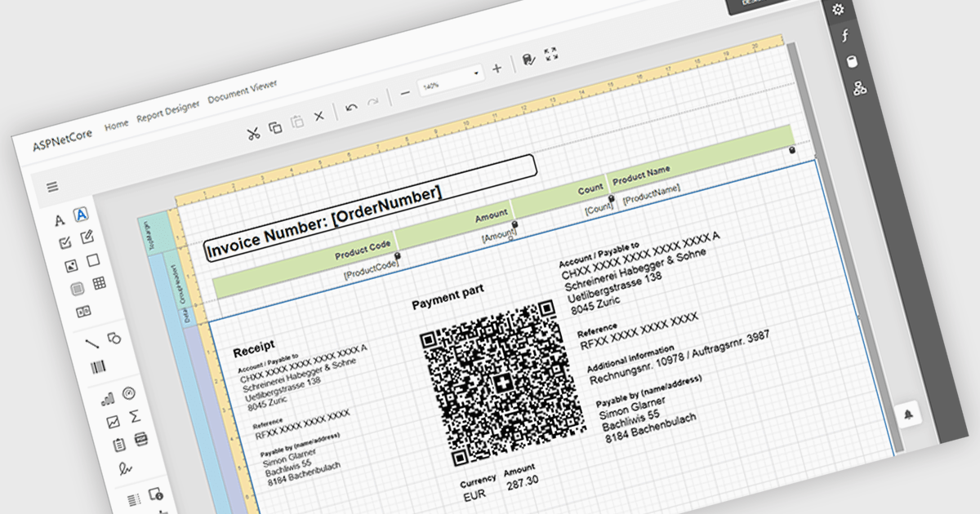Open the Properties gear panel

(x=837, y=10)
